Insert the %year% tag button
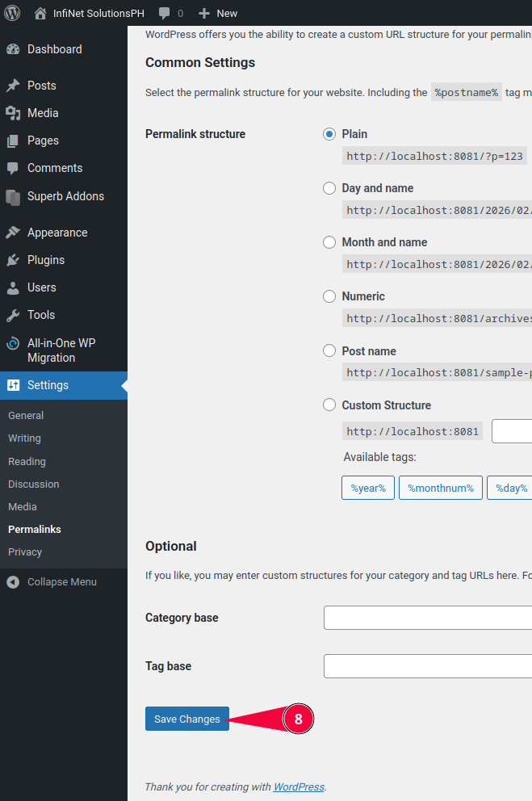 [368, 489]
